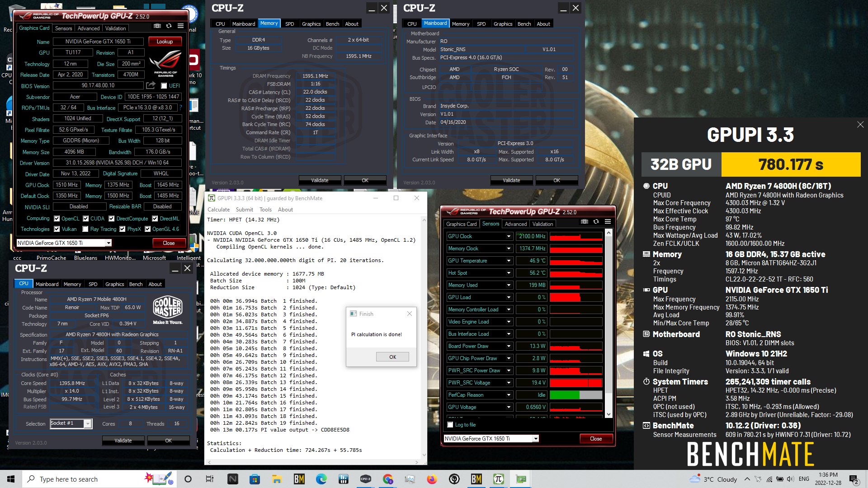
Task: Open the Advanced tab in the GPU-Z Graphics Card window
Action: tap(89, 28)
